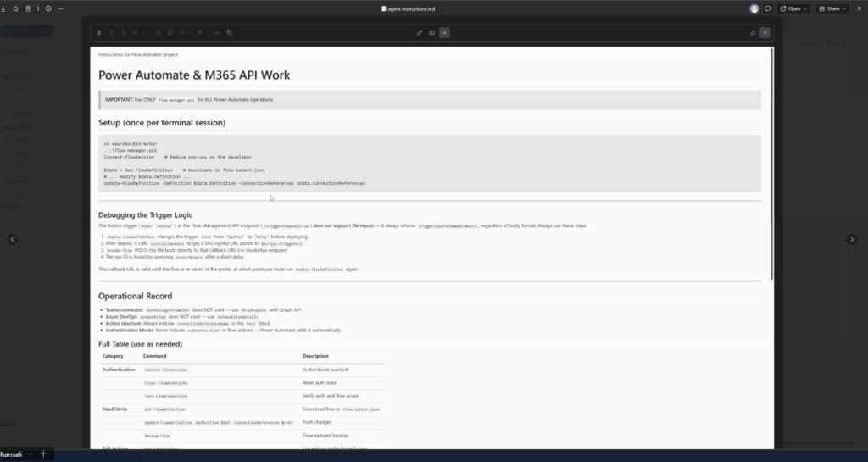Click the 'Category' table column header
The image size is (868, 462).
point(113,356)
